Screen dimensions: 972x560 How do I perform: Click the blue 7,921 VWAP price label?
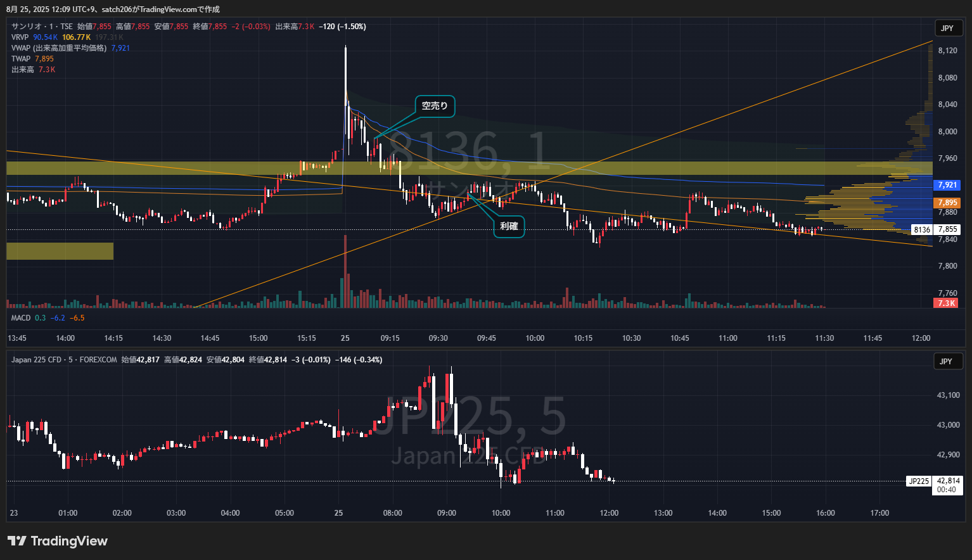click(x=947, y=185)
